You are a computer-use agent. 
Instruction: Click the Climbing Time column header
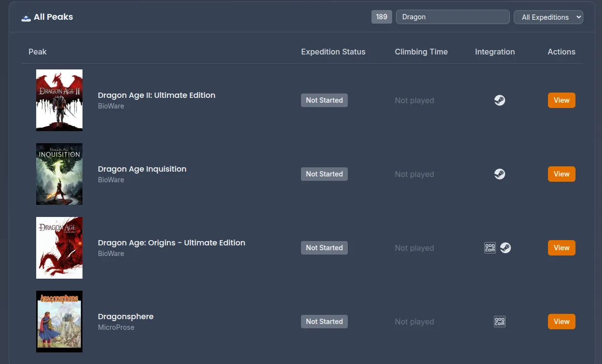[421, 52]
